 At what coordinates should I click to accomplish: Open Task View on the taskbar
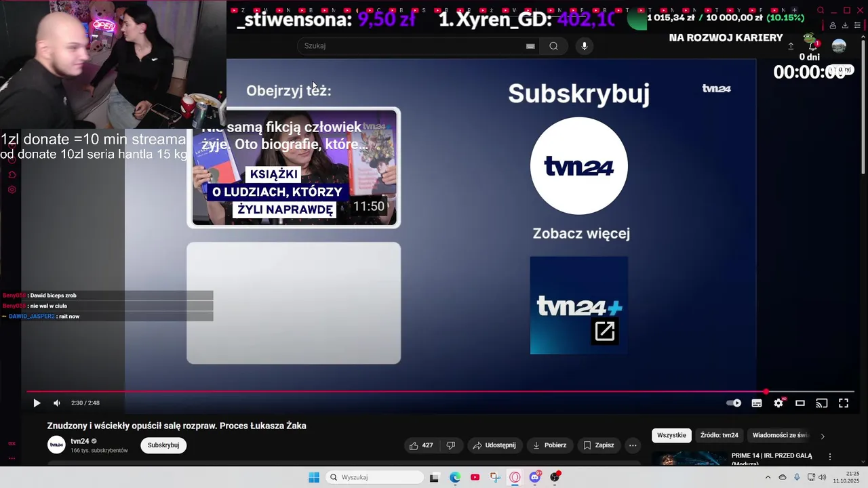434,477
